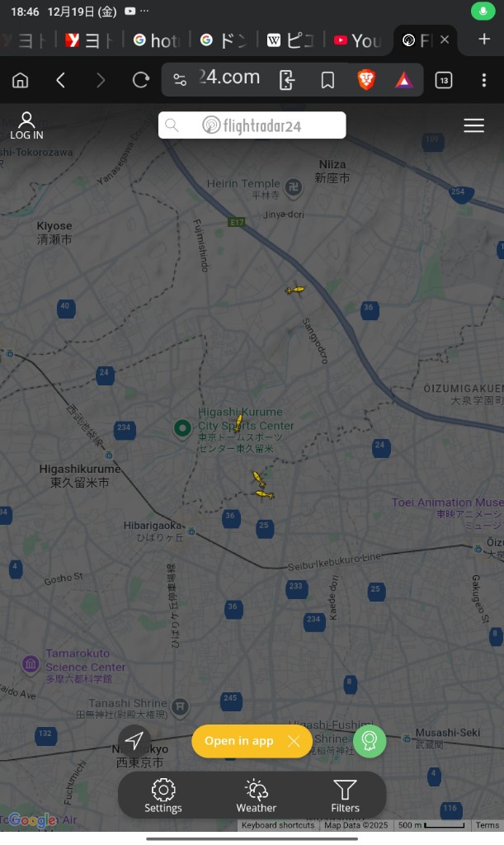The image size is (504, 845).
Task: Tap the green award badge button
Action: [x=370, y=741]
